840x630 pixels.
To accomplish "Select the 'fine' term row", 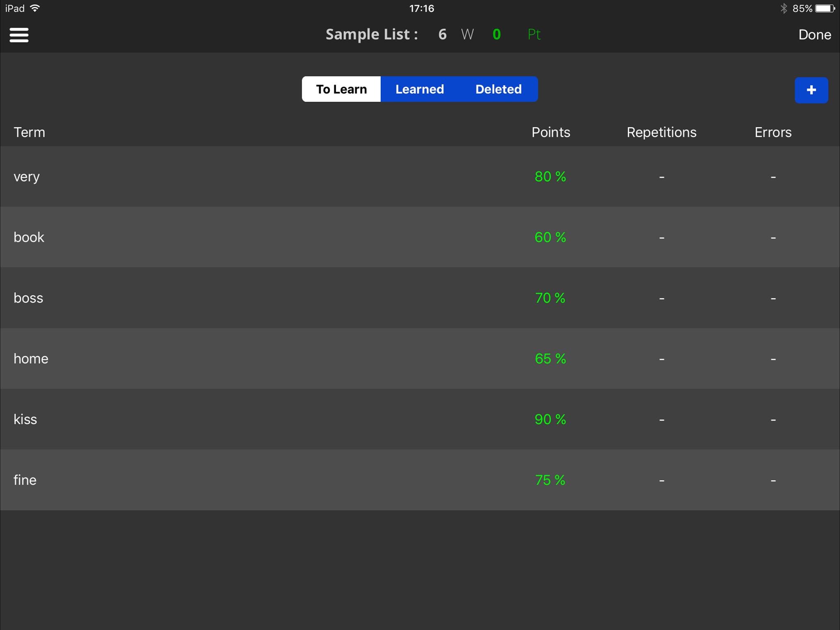I will tap(25, 480).
